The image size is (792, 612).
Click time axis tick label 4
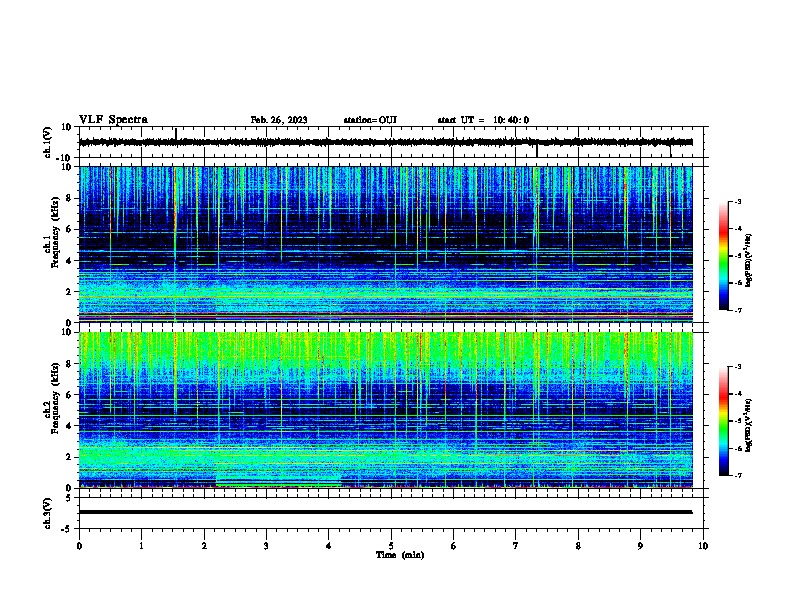coord(329,546)
